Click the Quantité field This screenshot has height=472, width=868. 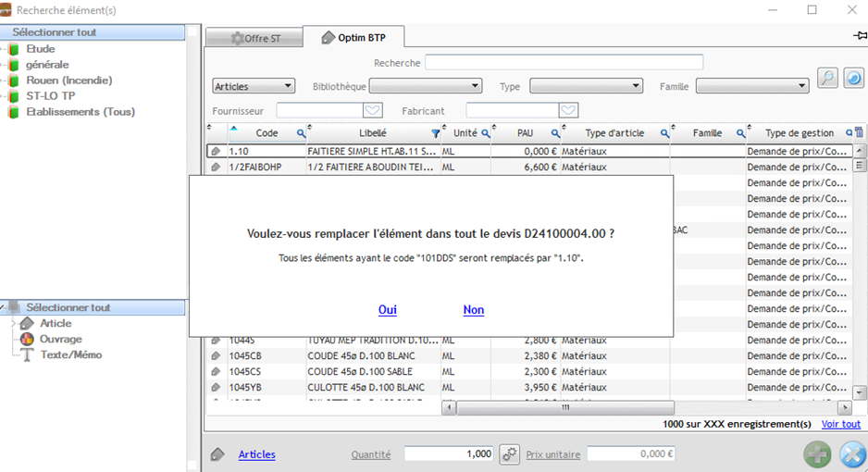449,453
